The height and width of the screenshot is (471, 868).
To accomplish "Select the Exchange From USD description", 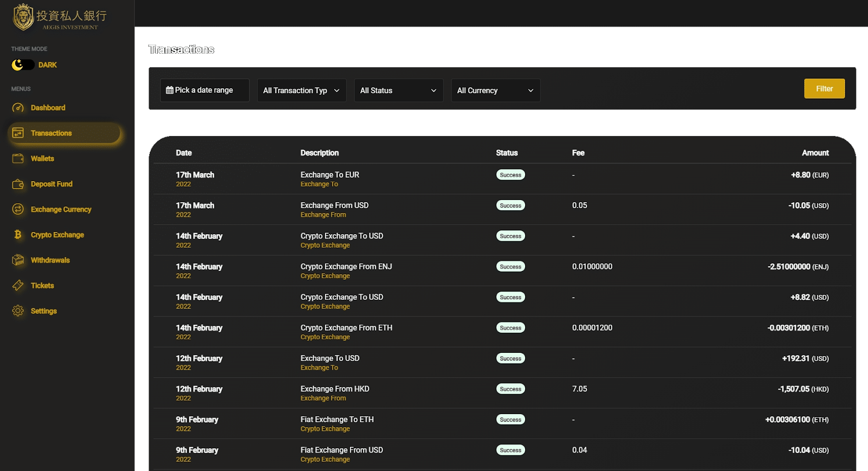I will (335, 205).
